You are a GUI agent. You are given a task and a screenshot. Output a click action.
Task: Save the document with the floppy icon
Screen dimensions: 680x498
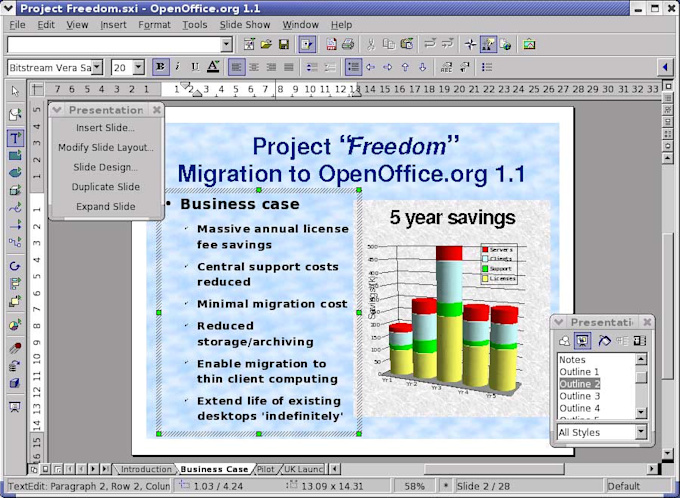tap(284, 44)
